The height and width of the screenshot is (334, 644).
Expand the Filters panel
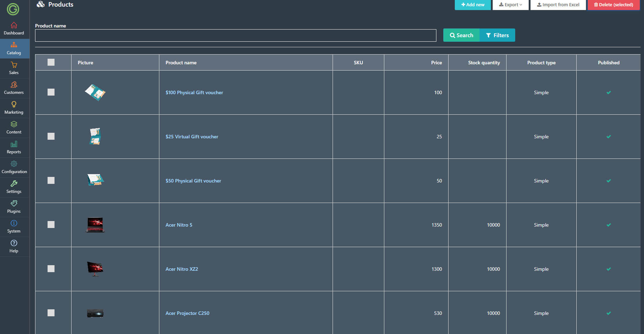[497, 35]
